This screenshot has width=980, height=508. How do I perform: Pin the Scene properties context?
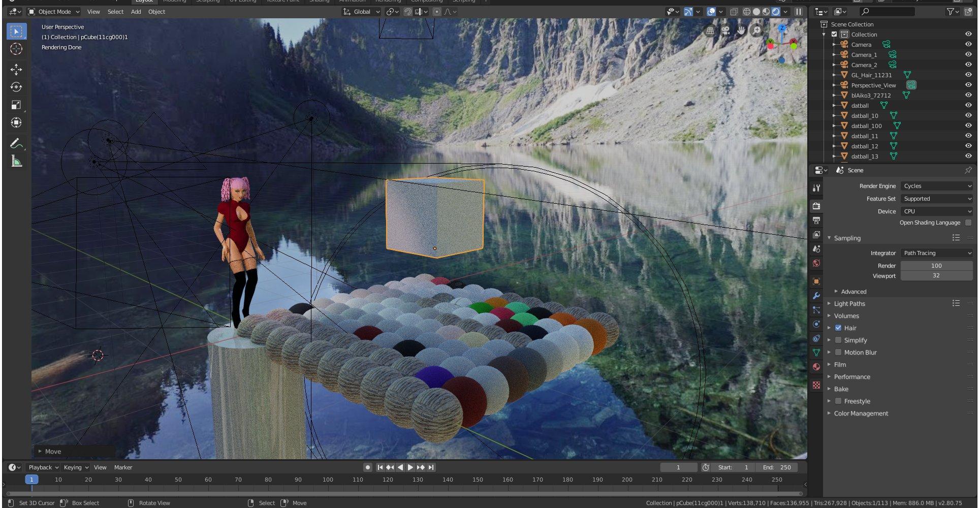click(968, 170)
